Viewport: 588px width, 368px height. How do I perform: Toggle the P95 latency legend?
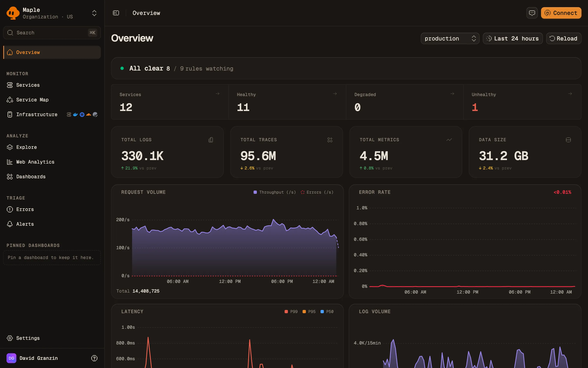(309, 312)
